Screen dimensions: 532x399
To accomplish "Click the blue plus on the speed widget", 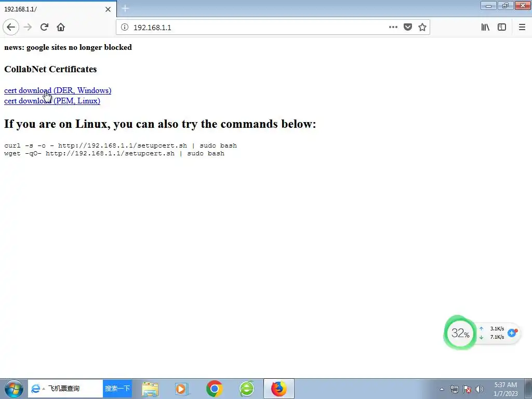I will coord(512,333).
